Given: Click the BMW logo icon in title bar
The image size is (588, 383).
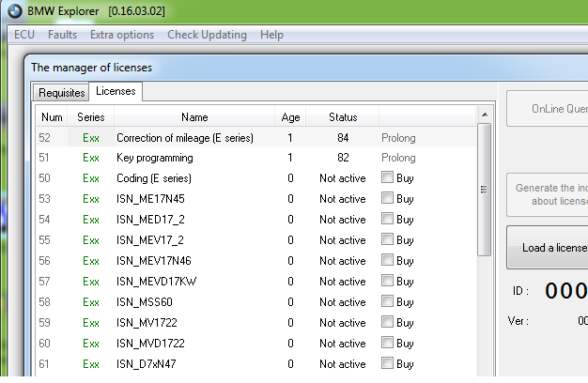Looking at the screenshot, I should pos(15,11).
